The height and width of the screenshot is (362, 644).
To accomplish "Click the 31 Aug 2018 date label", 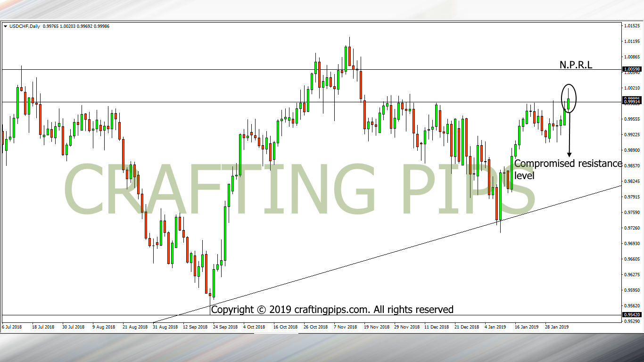I will [x=164, y=327].
